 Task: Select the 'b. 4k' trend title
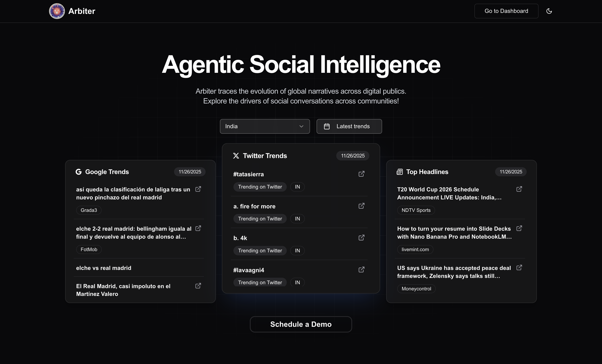click(x=240, y=238)
